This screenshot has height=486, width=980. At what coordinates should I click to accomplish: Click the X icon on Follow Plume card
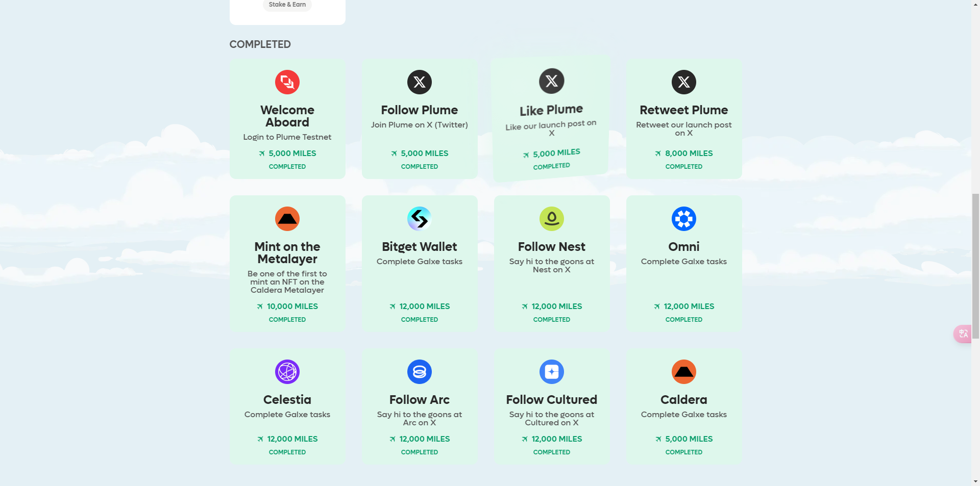click(x=420, y=82)
